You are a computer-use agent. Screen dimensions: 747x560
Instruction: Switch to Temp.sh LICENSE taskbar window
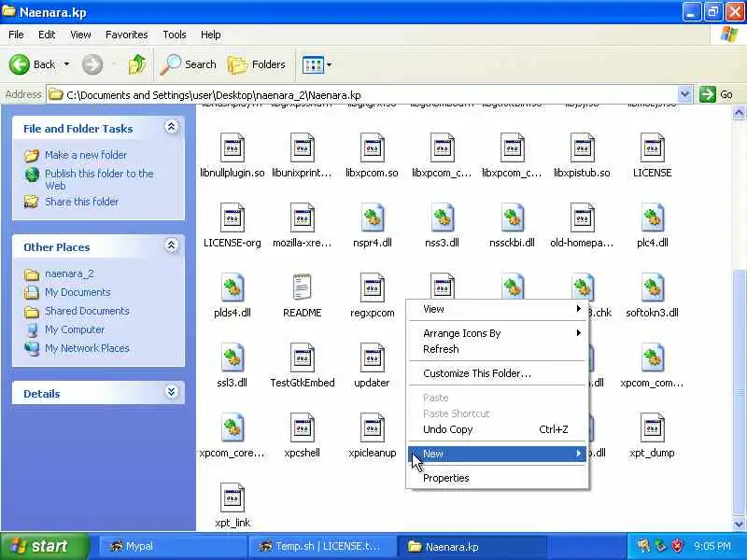tap(323, 546)
